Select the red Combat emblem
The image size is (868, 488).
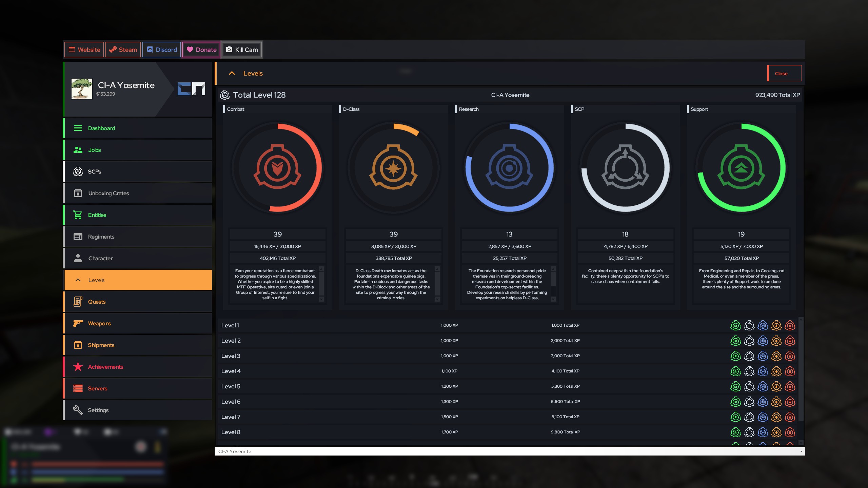click(277, 167)
